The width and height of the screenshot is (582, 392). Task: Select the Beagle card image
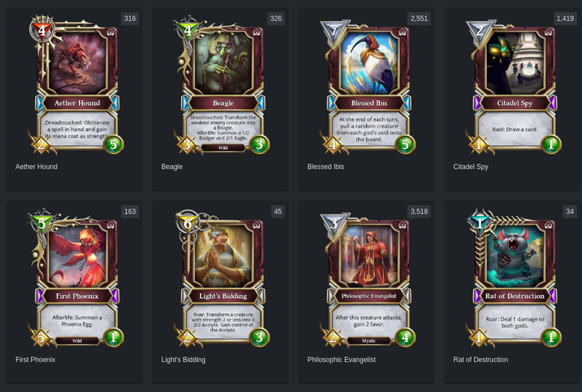pos(223,85)
